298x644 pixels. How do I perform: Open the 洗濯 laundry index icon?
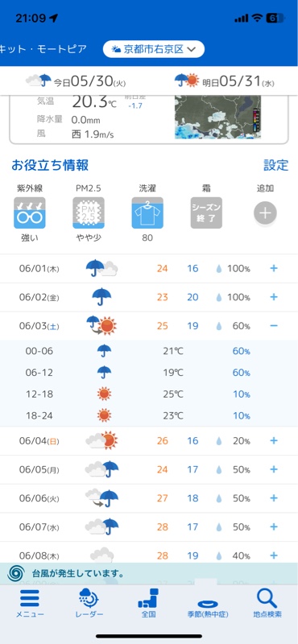(147, 213)
